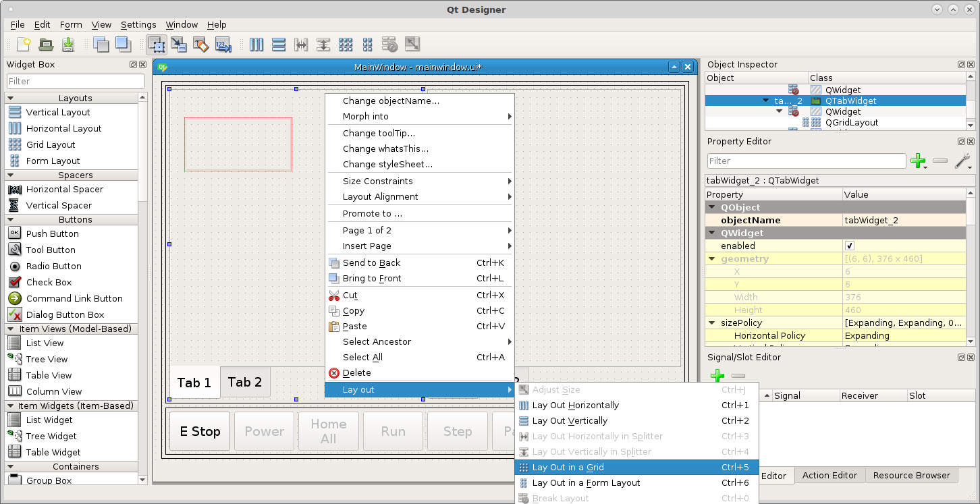Click the Lay Out Vertically toolbar icon
This screenshot has width=980, height=504.
pos(279,45)
